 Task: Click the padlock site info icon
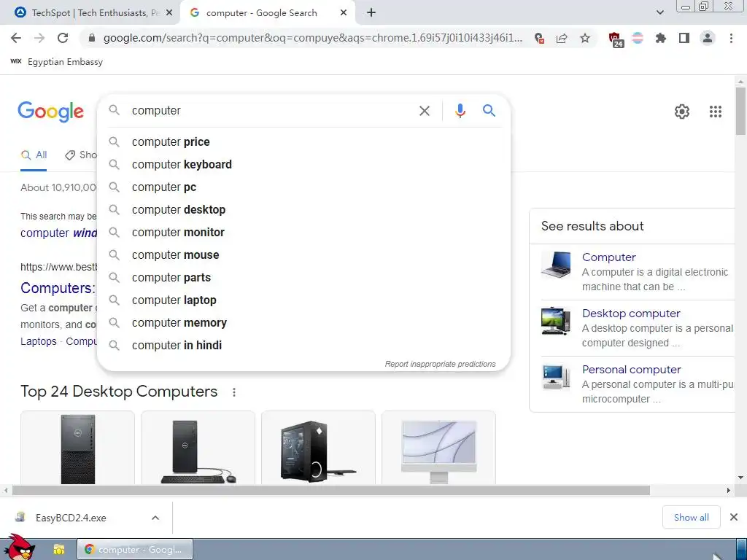(x=92, y=38)
